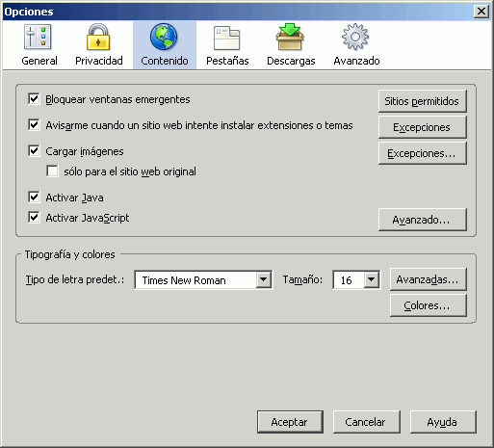Screen dimensions: 494x448
Task: Dismiss dialog with Cancelar button
Action: tap(366, 422)
